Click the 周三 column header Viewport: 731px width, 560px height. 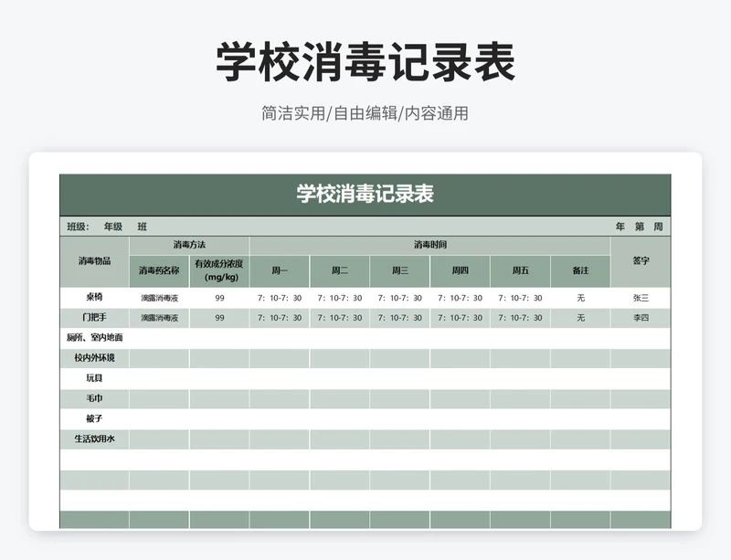tap(399, 271)
